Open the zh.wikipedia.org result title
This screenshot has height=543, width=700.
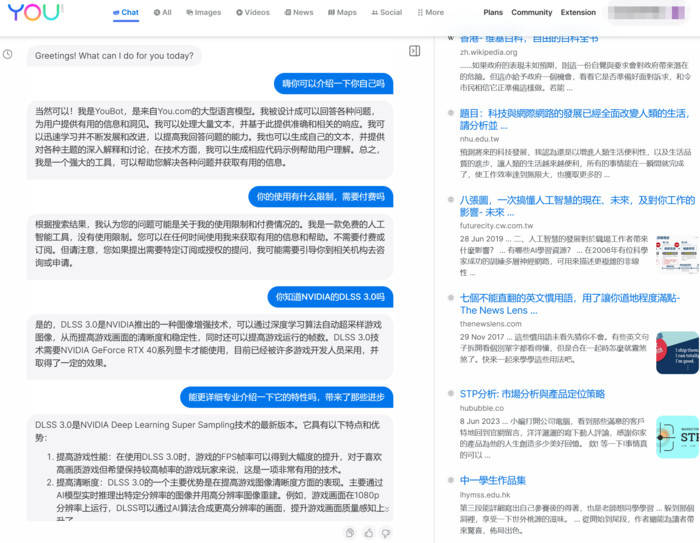click(x=529, y=39)
